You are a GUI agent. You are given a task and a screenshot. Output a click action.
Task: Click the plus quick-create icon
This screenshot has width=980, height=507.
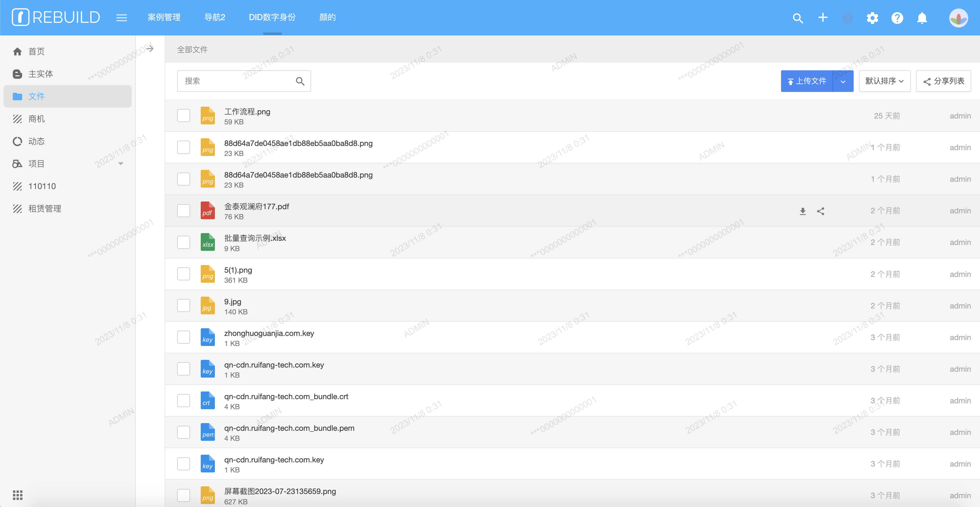[822, 17]
